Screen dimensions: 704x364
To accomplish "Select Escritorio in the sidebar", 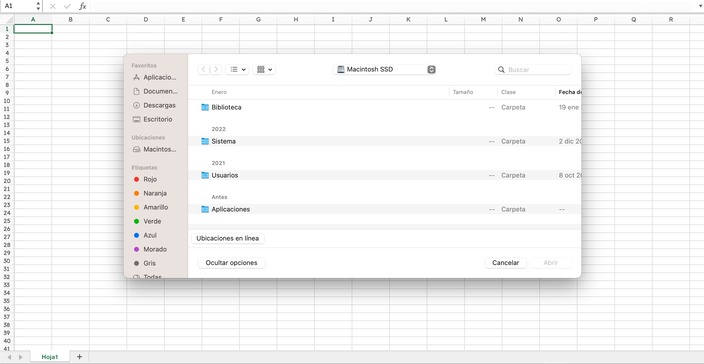I will click(x=153, y=119).
